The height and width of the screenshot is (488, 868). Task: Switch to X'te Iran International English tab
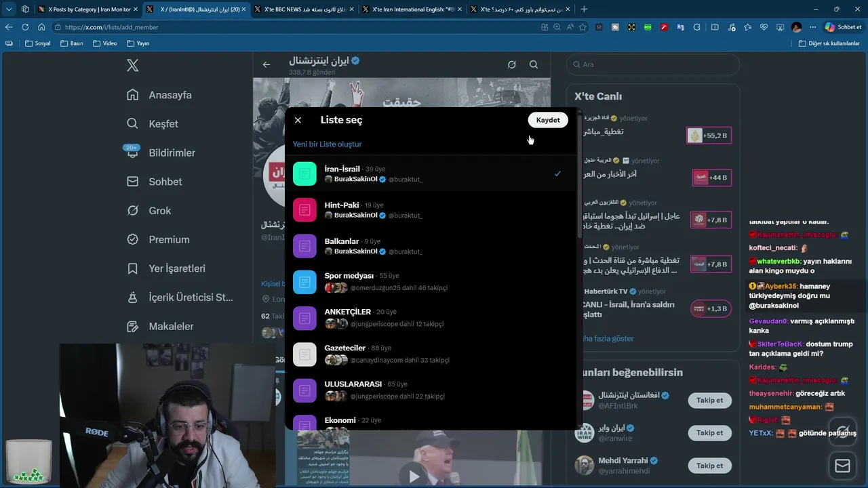tap(412, 9)
